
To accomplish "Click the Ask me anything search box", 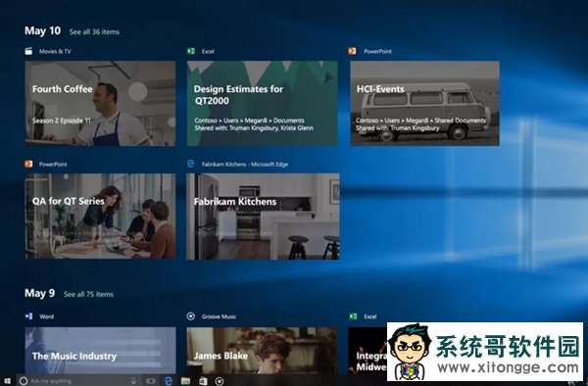I will tap(79, 381).
